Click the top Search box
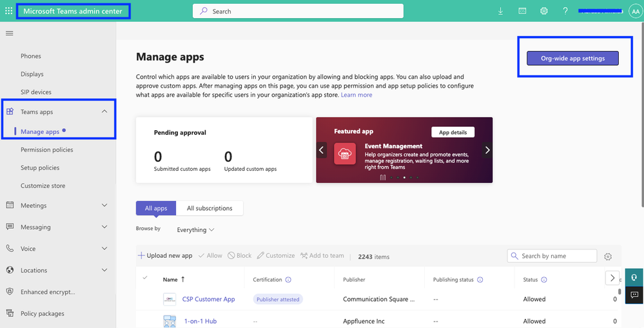This screenshot has width=644, height=328. click(x=298, y=11)
